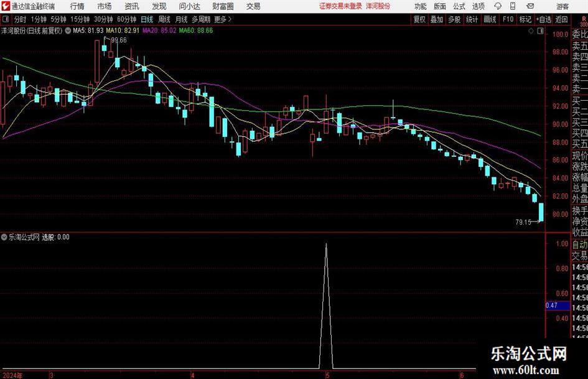Image resolution: width=588 pixels, height=379 pixels.
Task: Switch to 1分钟 period
Action: coord(38,19)
